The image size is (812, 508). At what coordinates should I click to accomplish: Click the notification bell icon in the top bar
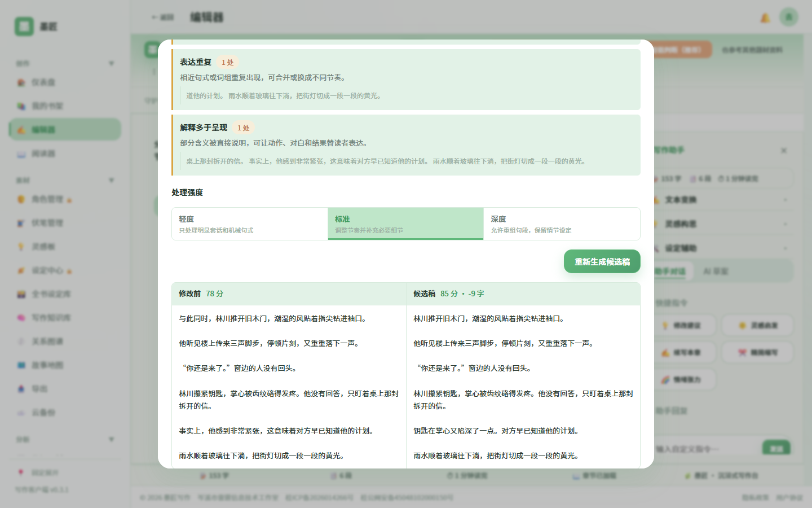[765, 17]
